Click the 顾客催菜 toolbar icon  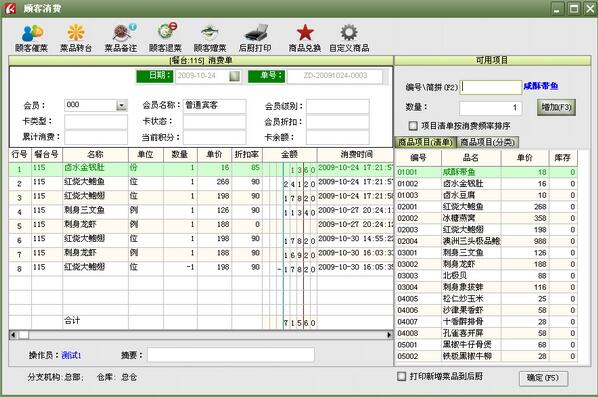31,37
